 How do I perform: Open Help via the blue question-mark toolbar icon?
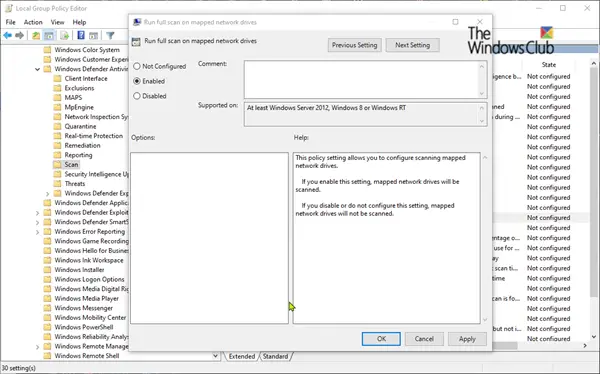(x=81, y=35)
